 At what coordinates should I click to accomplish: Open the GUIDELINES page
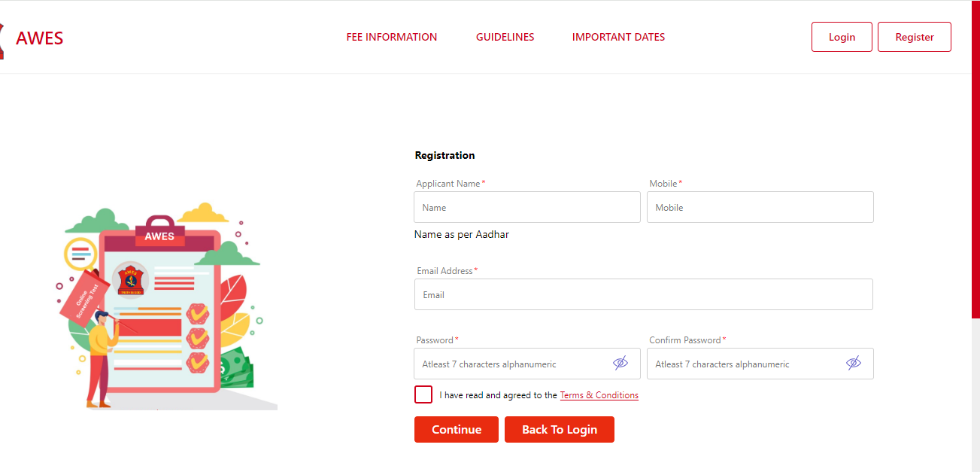point(505,37)
